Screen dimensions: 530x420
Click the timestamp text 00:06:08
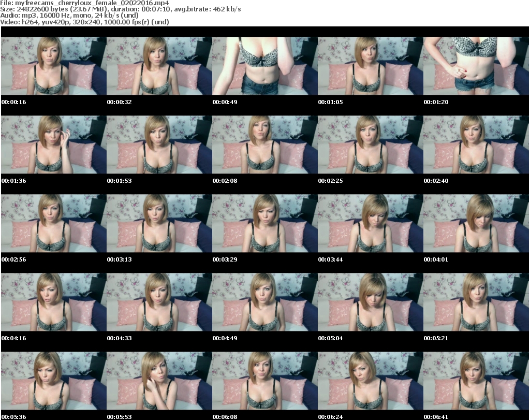coord(225,417)
